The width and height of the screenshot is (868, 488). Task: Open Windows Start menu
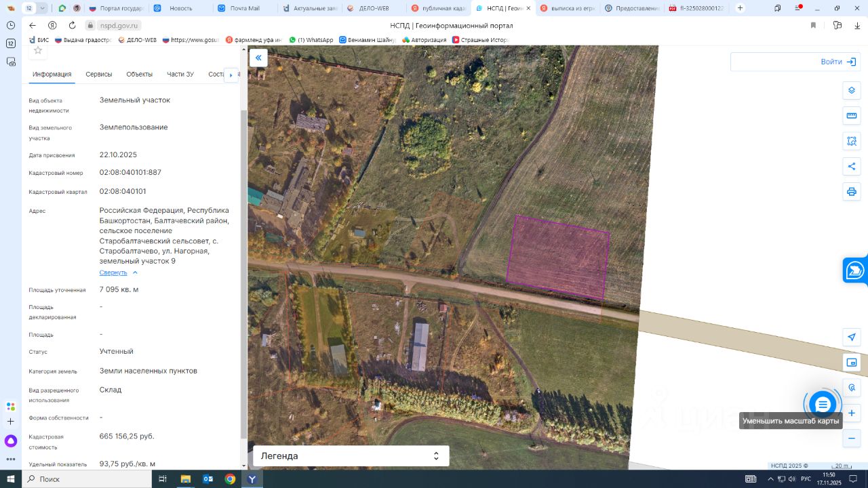pos(11,479)
